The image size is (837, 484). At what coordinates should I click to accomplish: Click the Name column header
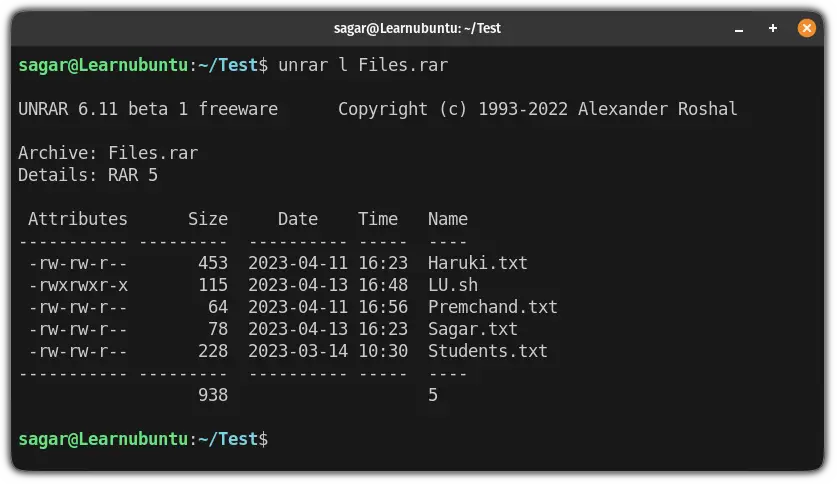tap(448, 219)
